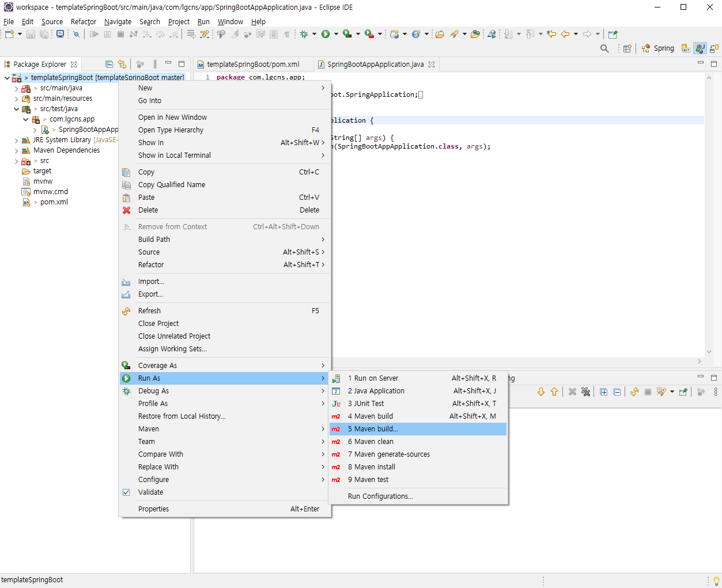Click the Collapse All icon in Package Explorer

coord(109,64)
